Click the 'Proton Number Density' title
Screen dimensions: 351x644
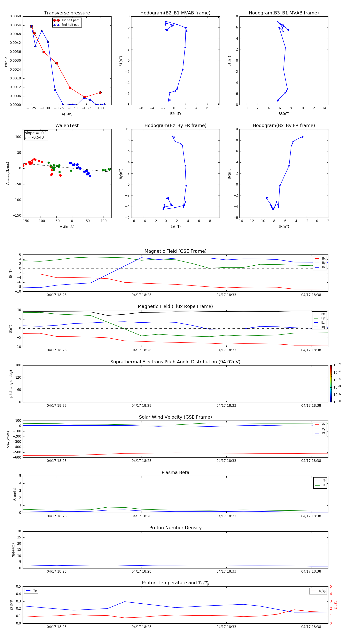[x=175, y=528]
